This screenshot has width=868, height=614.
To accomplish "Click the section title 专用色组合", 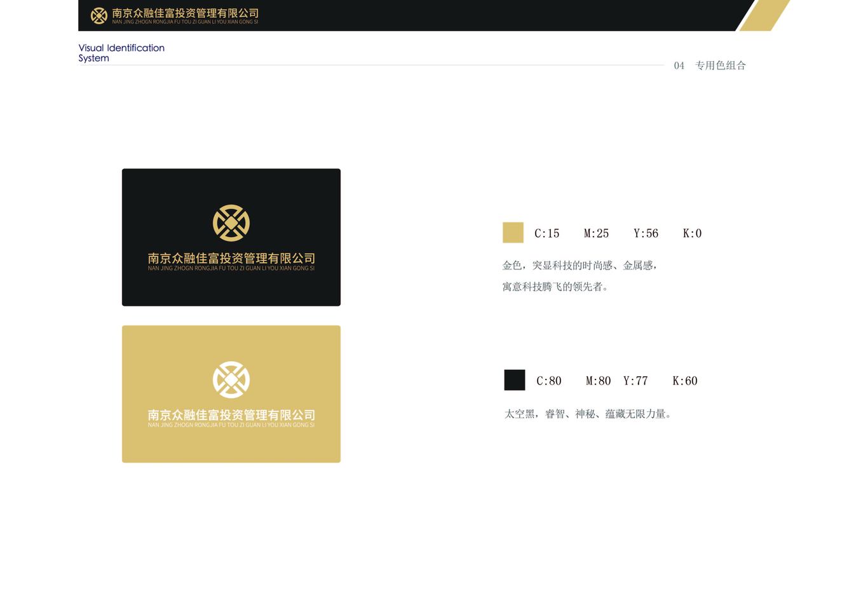I will pyautogui.click(x=721, y=65).
